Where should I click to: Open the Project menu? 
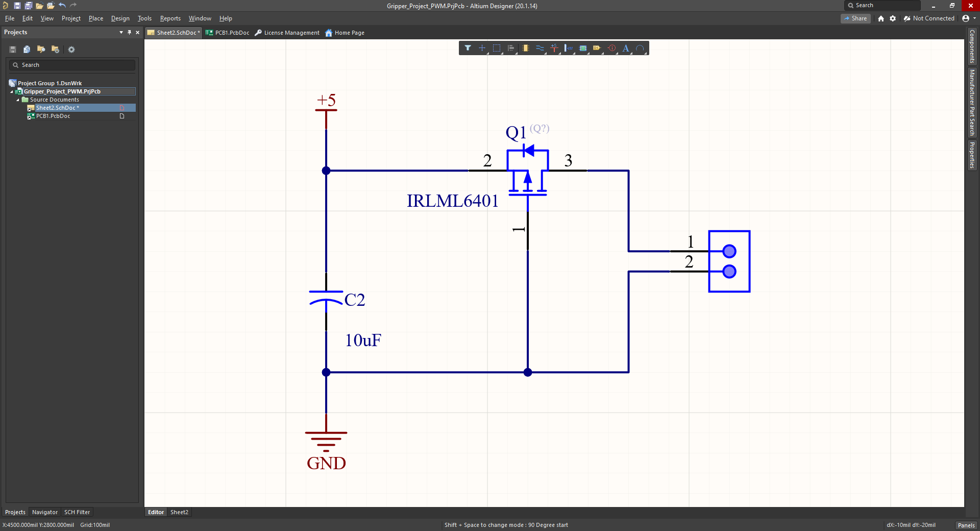pos(71,18)
